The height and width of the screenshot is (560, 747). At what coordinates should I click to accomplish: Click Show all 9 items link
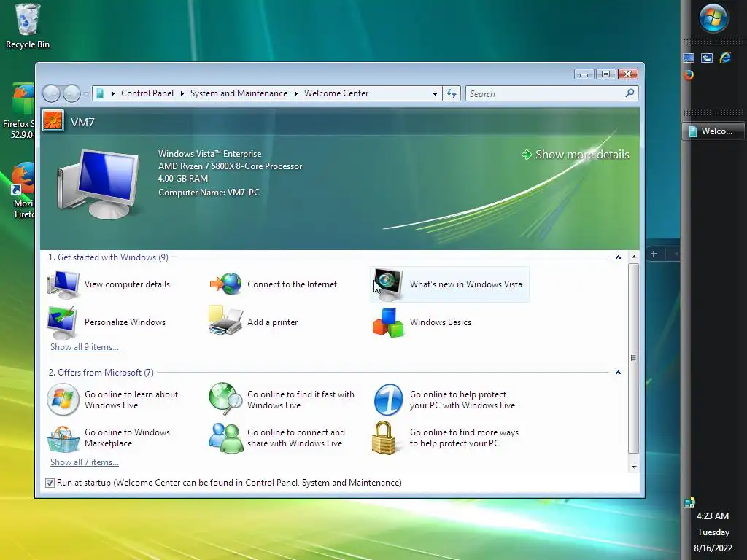tap(85, 347)
